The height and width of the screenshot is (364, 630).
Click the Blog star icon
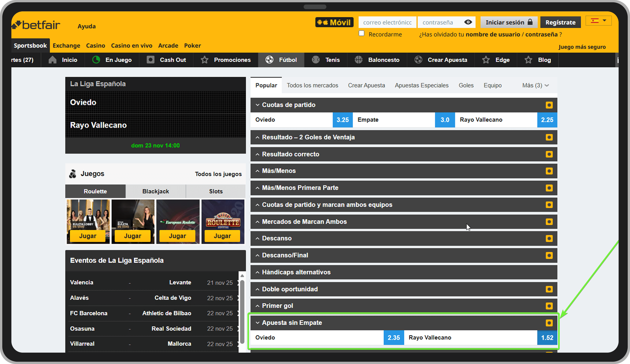pyautogui.click(x=528, y=60)
